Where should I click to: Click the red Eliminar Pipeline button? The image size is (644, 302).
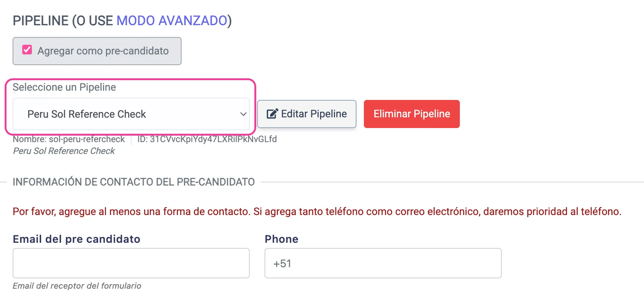tap(411, 114)
